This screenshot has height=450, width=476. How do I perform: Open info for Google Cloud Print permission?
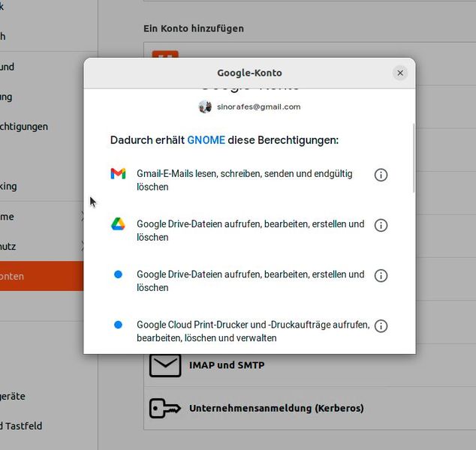click(x=381, y=325)
